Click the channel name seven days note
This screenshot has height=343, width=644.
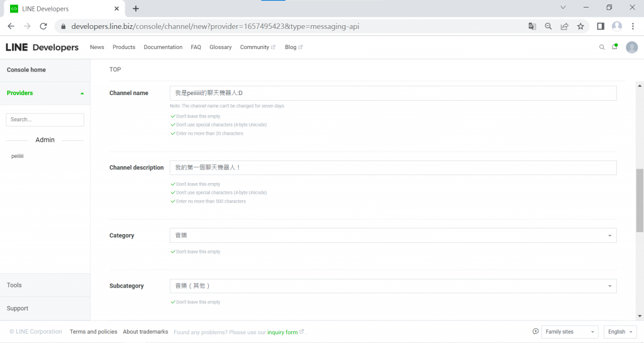coord(227,106)
